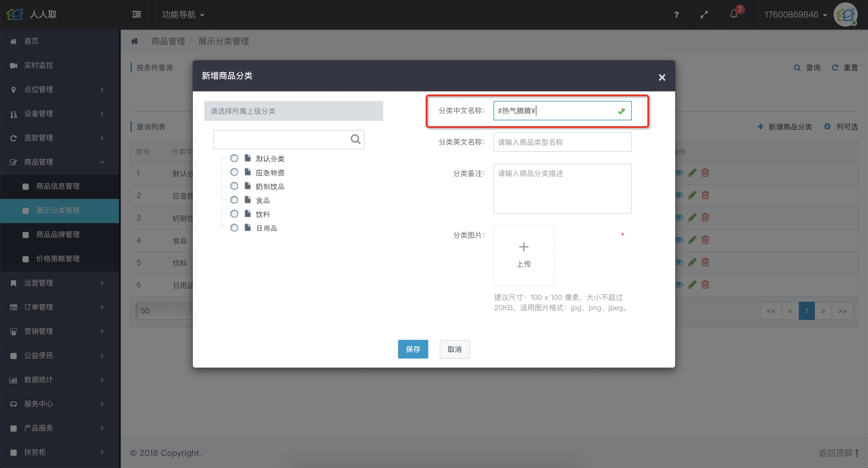Click delete trash icon in row 1

click(705, 173)
